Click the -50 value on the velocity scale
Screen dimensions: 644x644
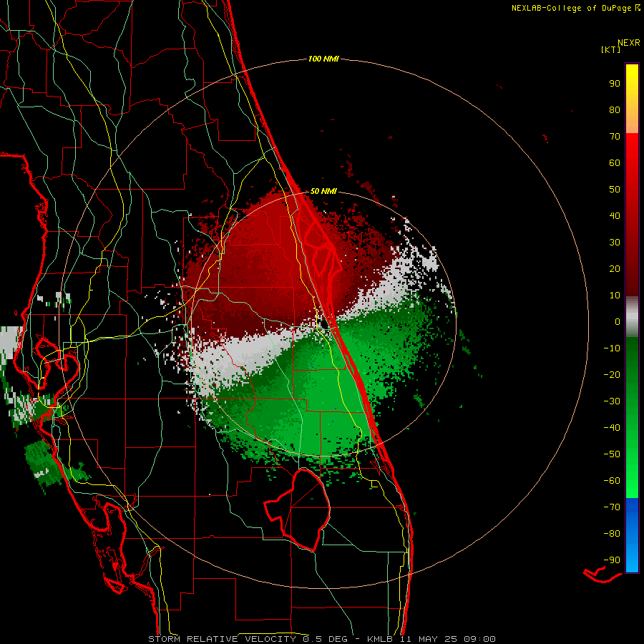(612, 454)
